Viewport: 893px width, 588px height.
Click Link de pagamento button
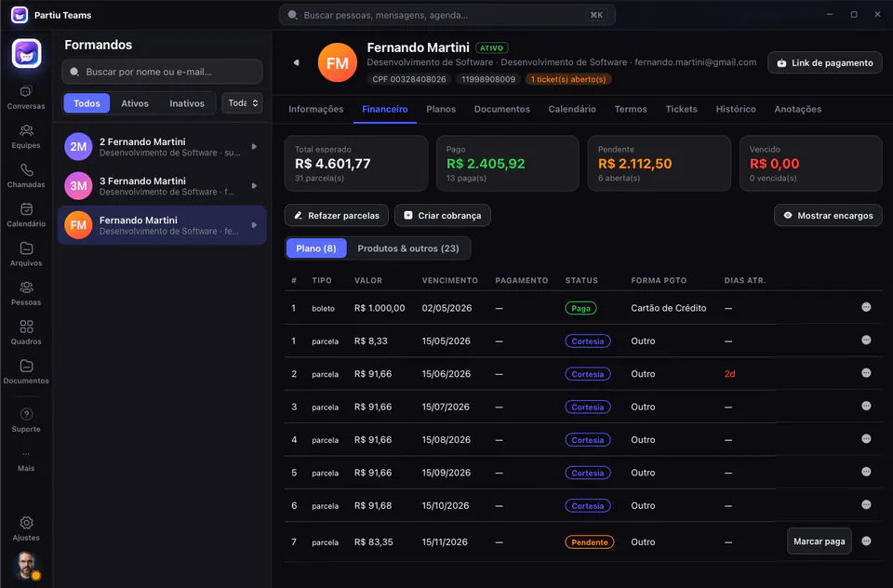coord(825,62)
